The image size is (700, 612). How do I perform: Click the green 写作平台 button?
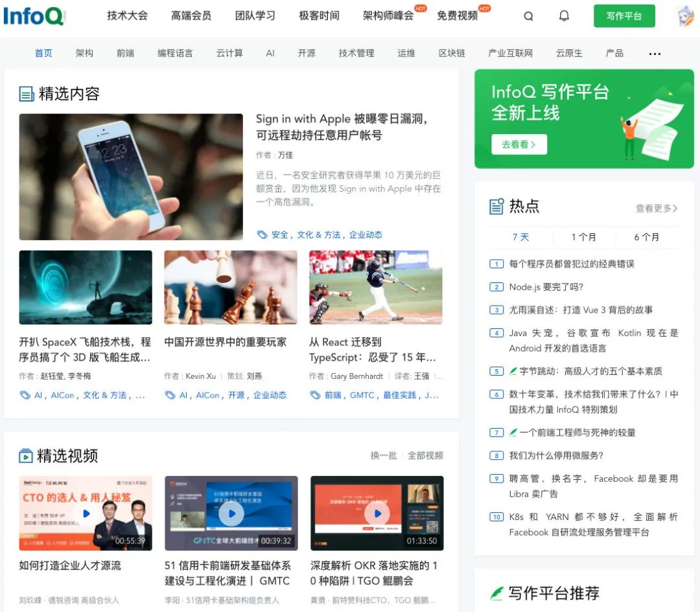[x=624, y=16]
